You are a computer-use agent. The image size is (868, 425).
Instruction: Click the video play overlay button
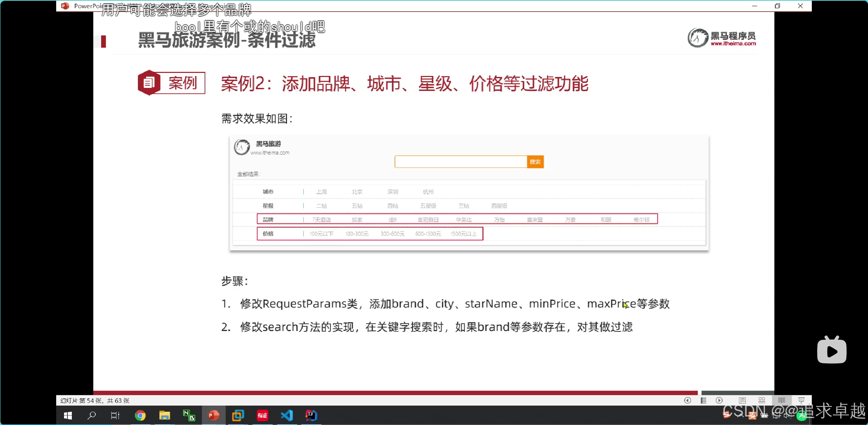click(x=832, y=351)
